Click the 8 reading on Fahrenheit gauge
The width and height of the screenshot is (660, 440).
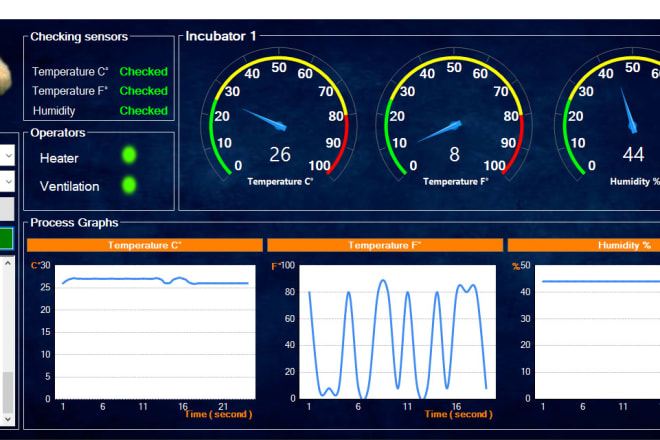pyautogui.click(x=454, y=155)
